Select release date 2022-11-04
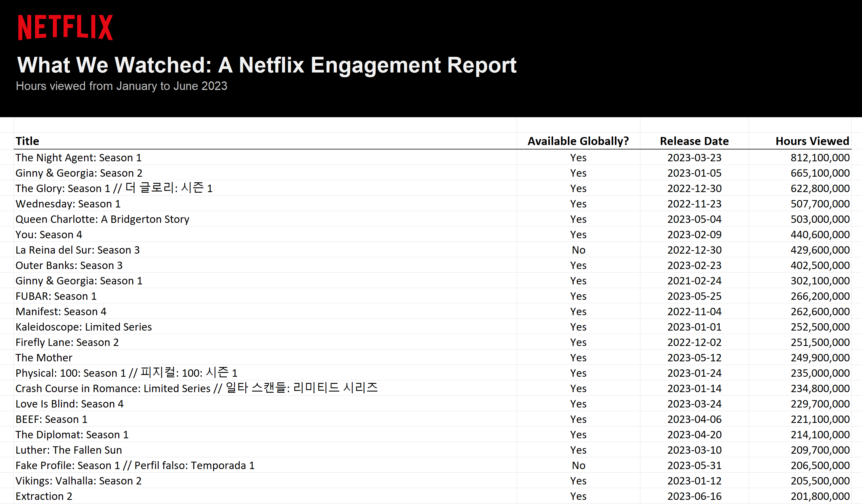 [x=695, y=312]
